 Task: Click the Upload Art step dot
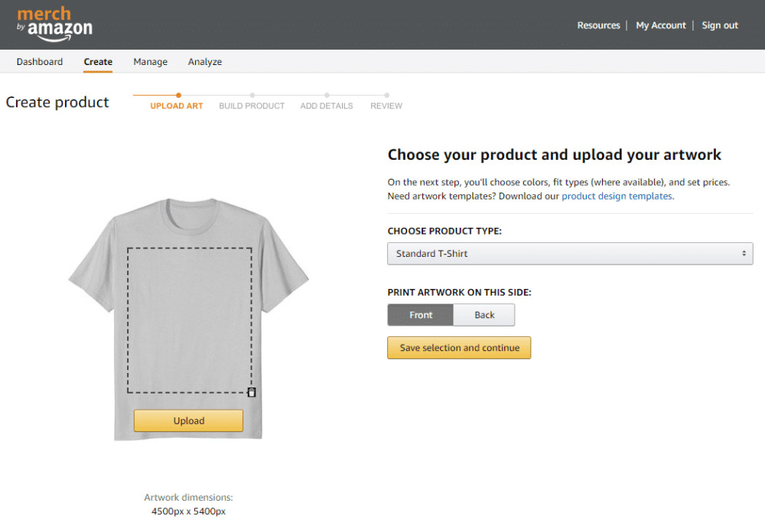pyautogui.click(x=178, y=96)
